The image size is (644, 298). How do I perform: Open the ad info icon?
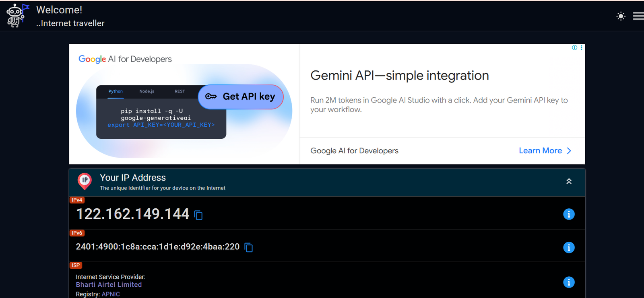(574, 47)
